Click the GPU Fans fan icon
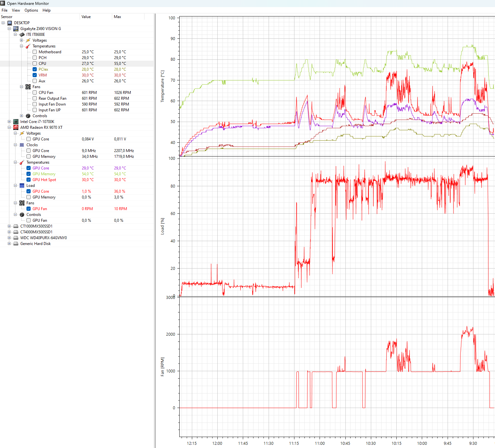Viewport: 495px width, 448px height. click(22, 203)
